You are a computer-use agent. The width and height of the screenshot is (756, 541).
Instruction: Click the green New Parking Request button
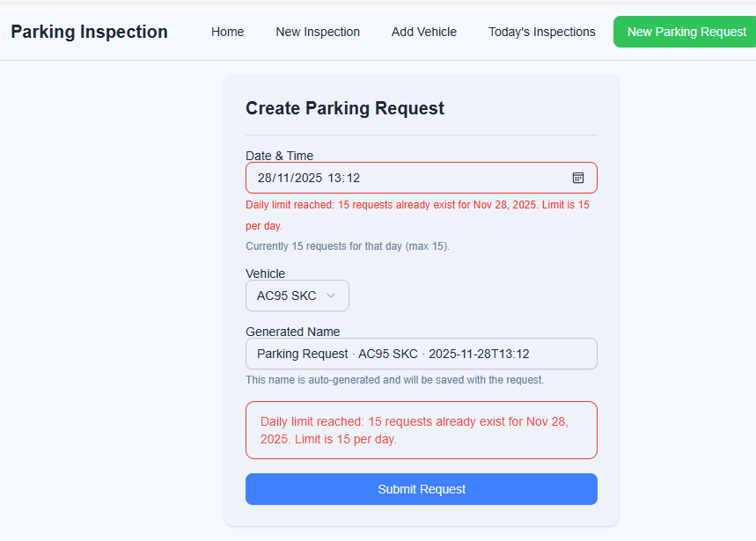pyautogui.click(x=686, y=32)
